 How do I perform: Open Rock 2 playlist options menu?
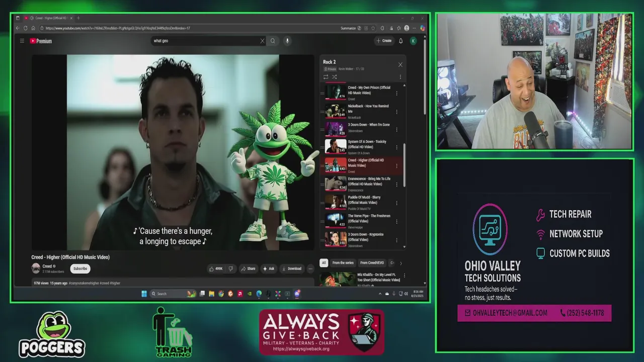(x=400, y=77)
